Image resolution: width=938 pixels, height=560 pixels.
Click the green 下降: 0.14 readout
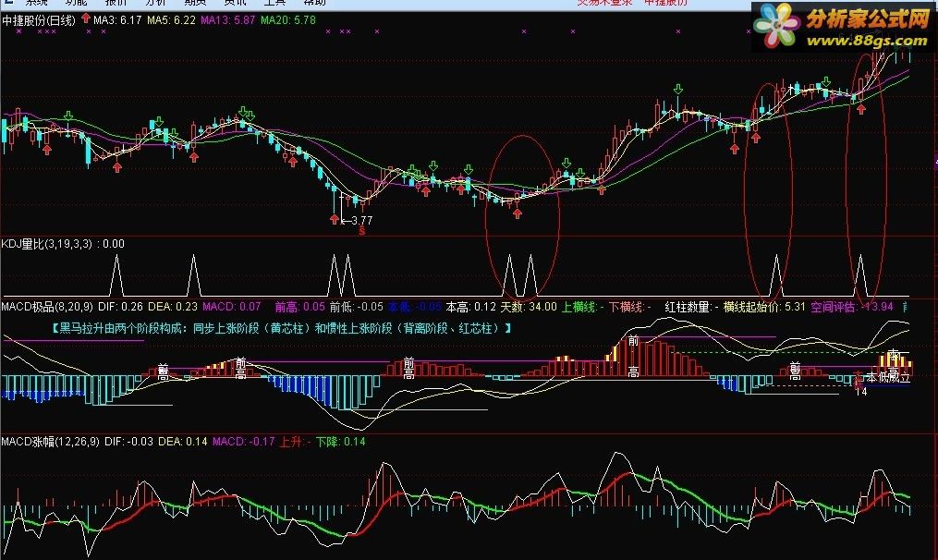340,442
